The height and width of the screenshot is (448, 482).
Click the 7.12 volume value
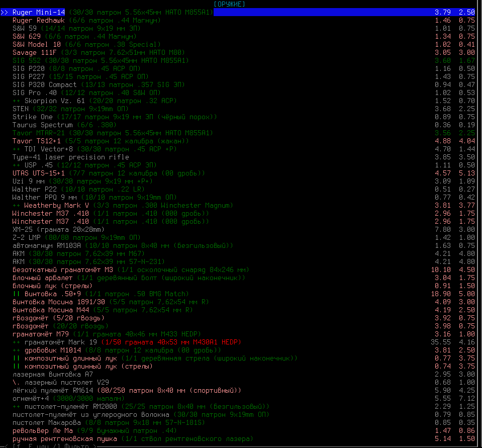pyautogui.click(x=467, y=399)
